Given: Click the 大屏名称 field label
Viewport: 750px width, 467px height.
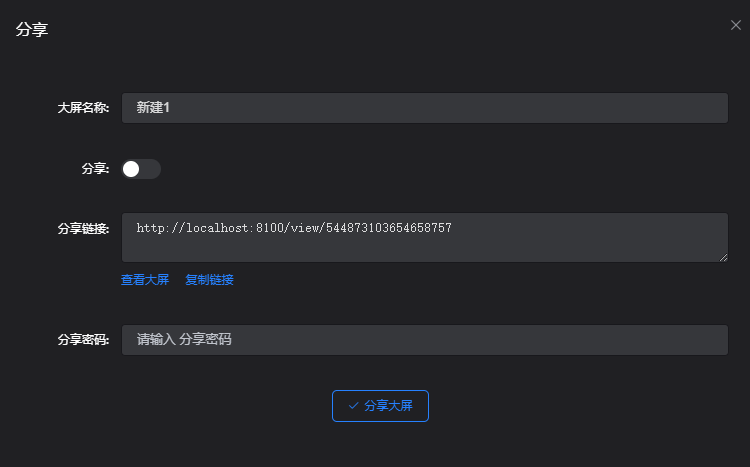Looking at the screenshot, I should [83, 108].
